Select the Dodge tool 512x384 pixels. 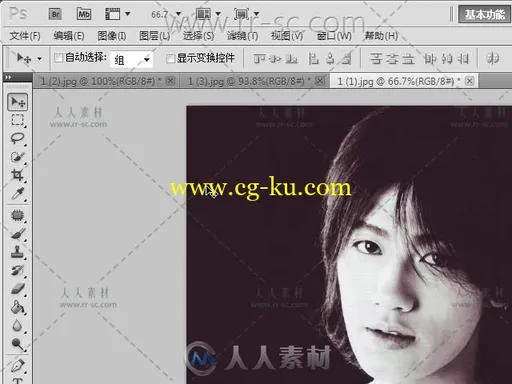[x=18, y=344]
